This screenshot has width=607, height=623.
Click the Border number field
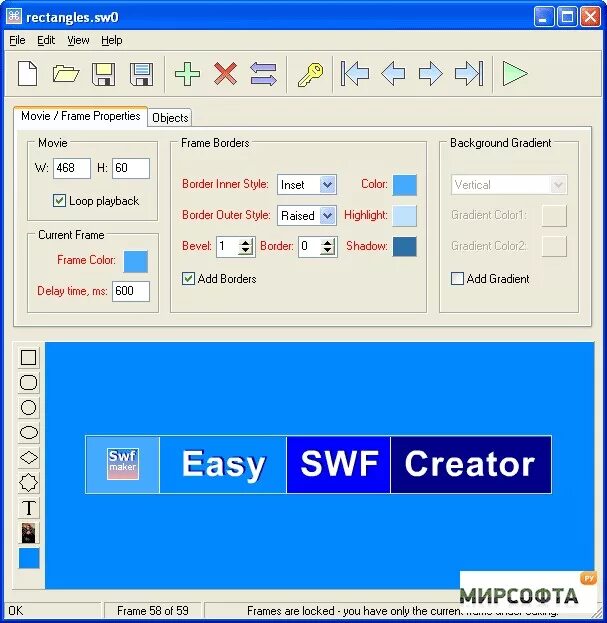pyautogui.click(x=310, y=246)
